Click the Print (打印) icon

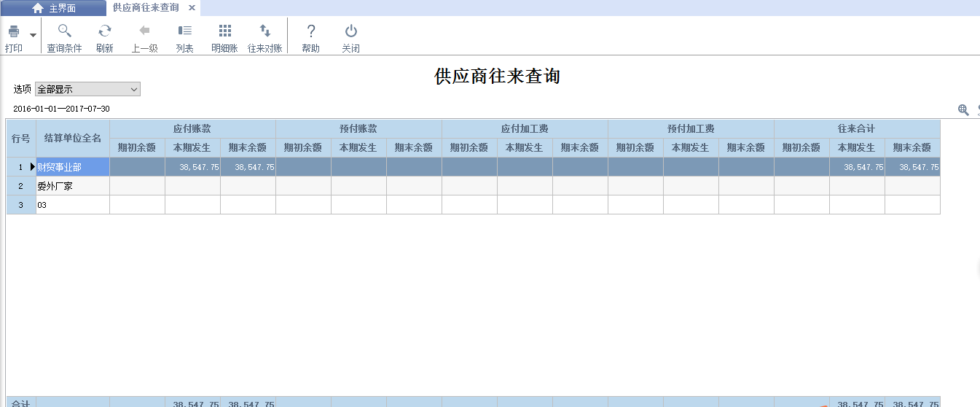click(x=13, y=31)
